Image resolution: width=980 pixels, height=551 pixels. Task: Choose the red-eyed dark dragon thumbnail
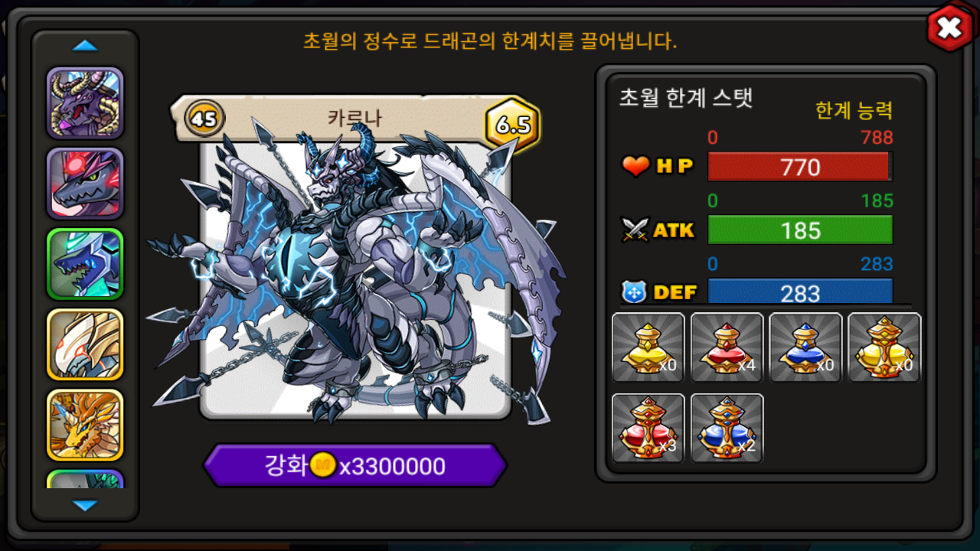click(x=85, y=184)
